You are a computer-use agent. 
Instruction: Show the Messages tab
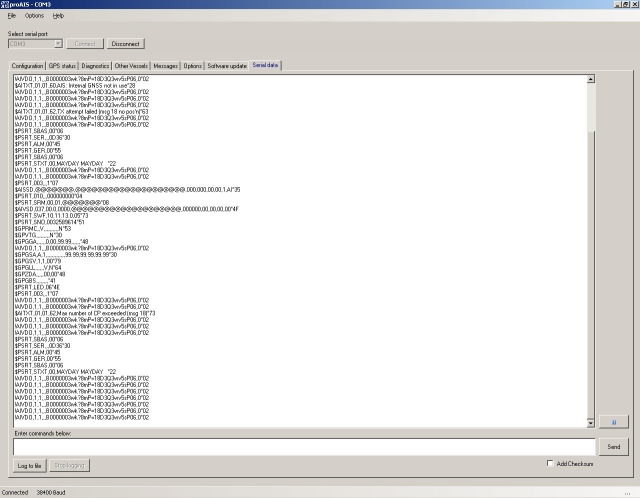point(166,65)
